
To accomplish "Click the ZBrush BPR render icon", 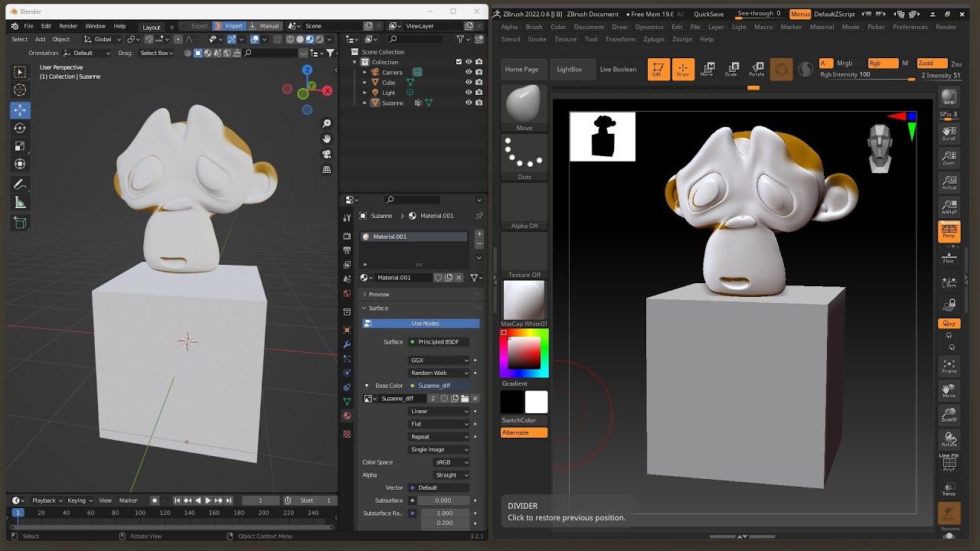I will (949, 98).
